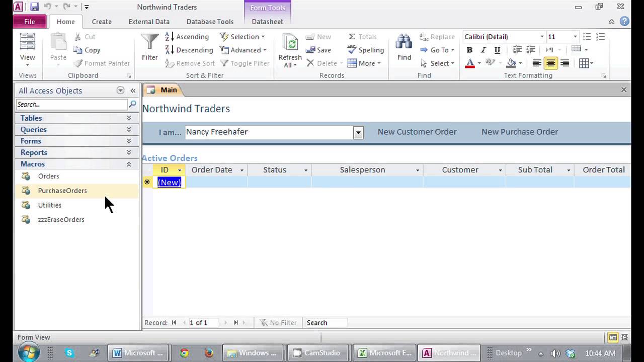
Task: Go to the first record navigation button
Action: (x=174, y=323)
